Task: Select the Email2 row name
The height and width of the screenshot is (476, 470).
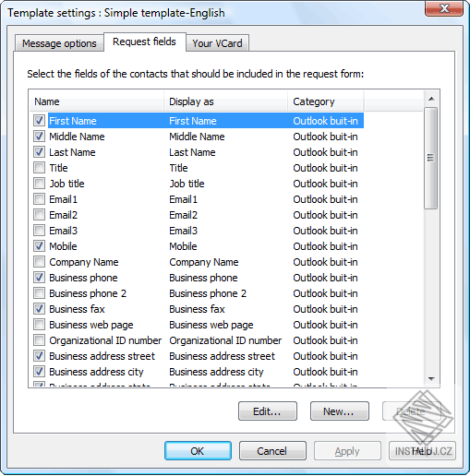Action: pos(63,215)
